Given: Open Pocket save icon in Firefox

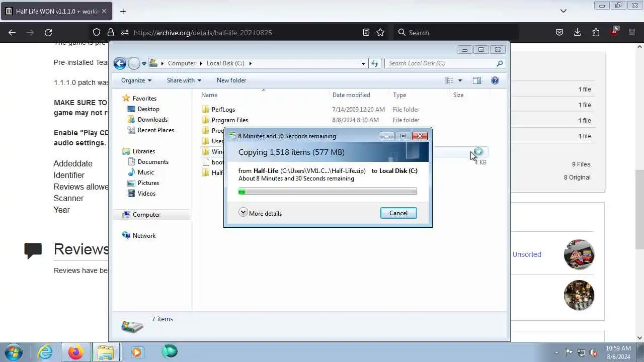Looking at the screenshot, I should 559,32.
